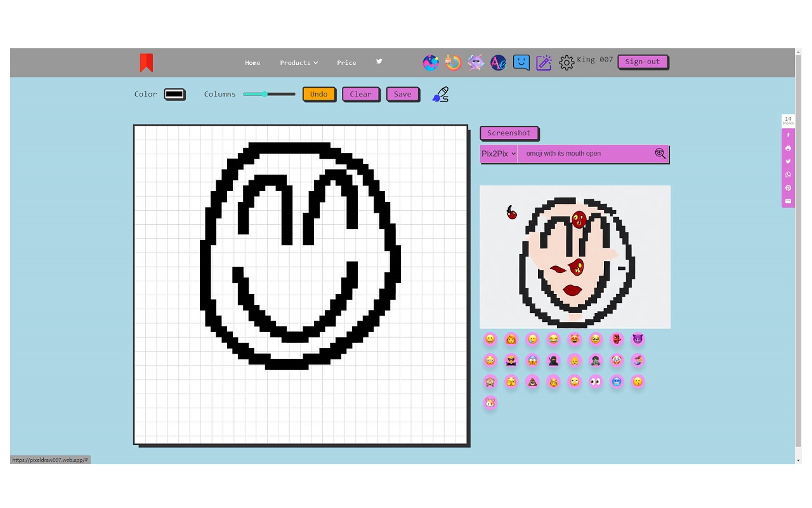Expand the Products dropdown menu

(x=299, y=62)
